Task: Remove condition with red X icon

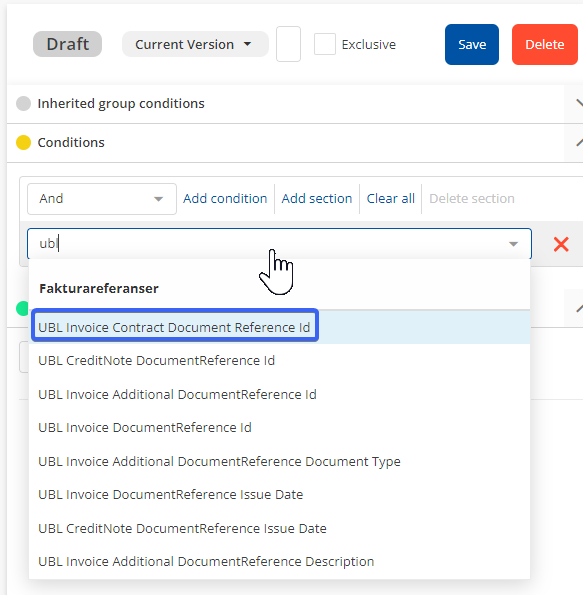Action: [561, 244]
